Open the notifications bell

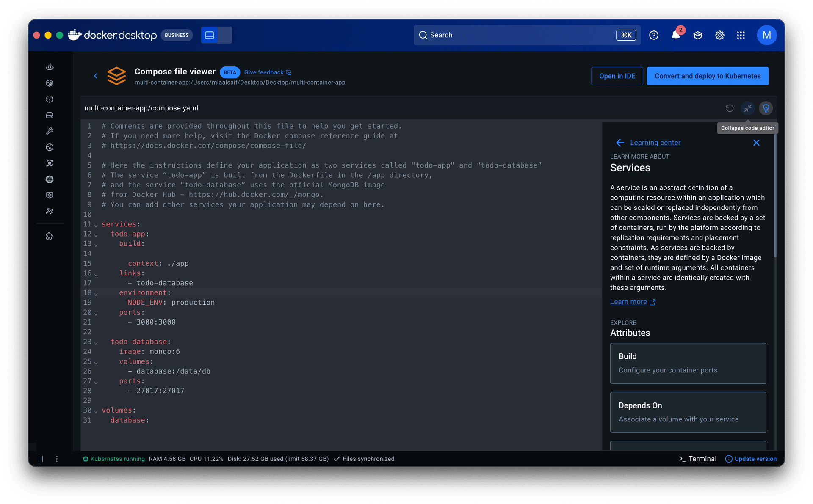(x=676, y=35)
